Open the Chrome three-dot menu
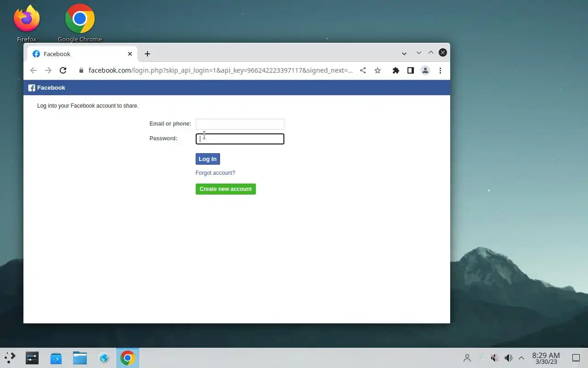588x368 pixels. (x=440, y=70)
